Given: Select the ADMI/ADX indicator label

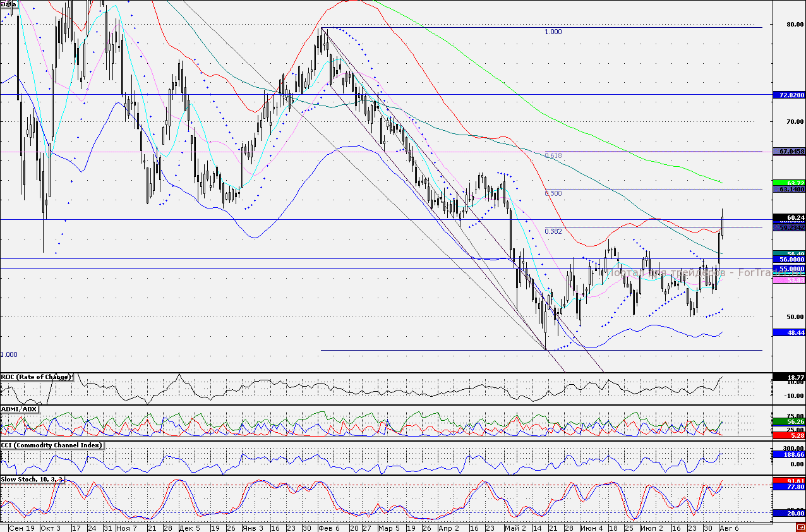Looking at the screenshot, I should click(x=20, y=409).
